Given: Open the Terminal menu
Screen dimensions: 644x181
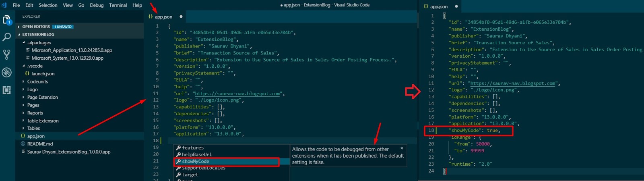Looking at the screenshot, I should click(x=118, y=5).
